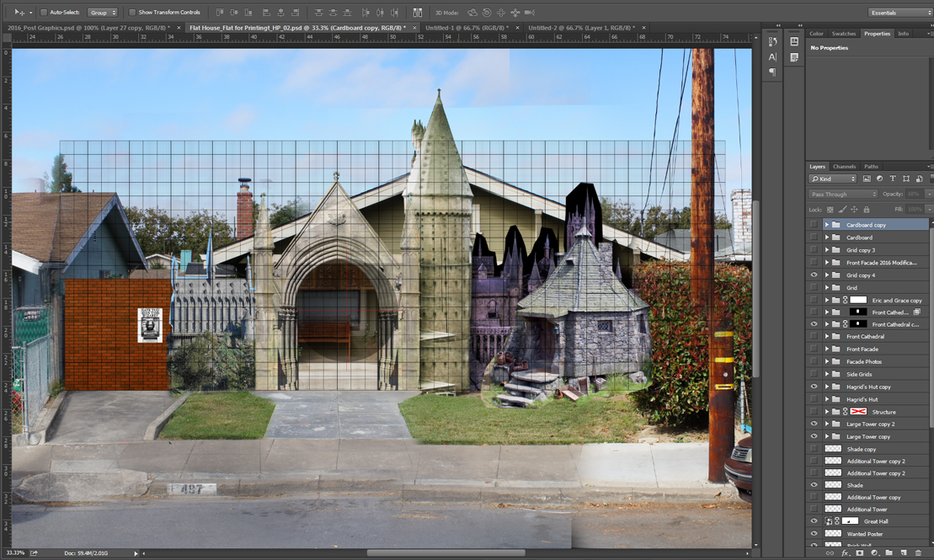Filter layers by type (T) icon
The width and height of the screenshot is (934, 560).
(892, 179)
